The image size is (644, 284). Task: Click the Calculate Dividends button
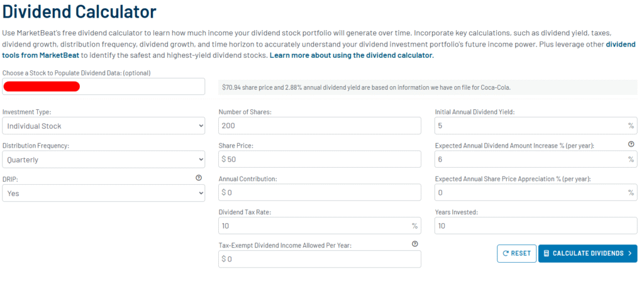[588, 253]
